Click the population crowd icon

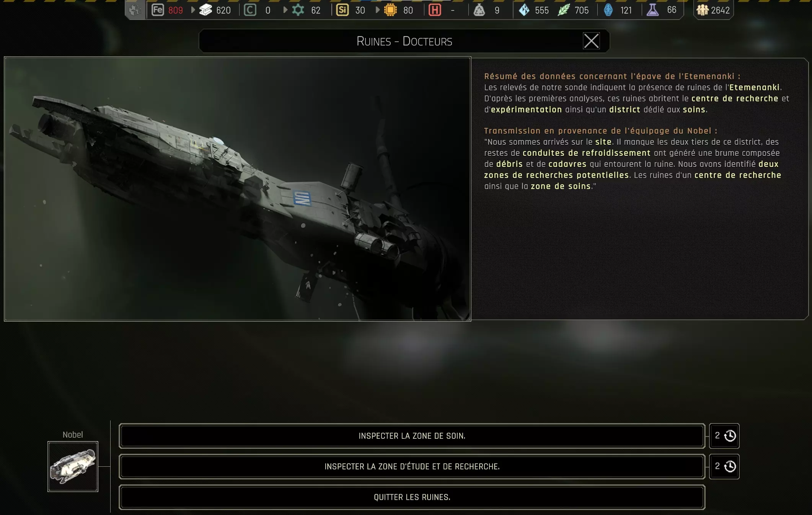click(x=702, y=10)
